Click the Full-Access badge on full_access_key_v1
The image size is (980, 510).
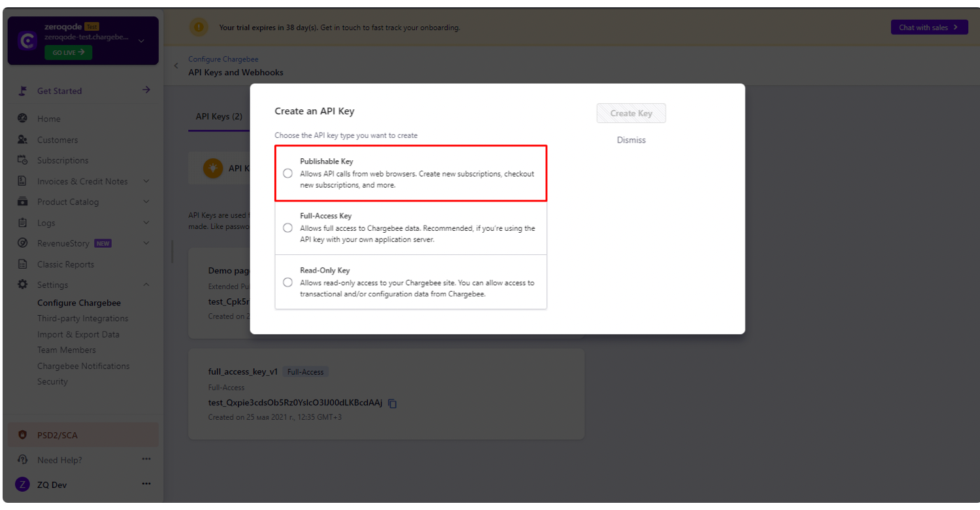(306, 372)
